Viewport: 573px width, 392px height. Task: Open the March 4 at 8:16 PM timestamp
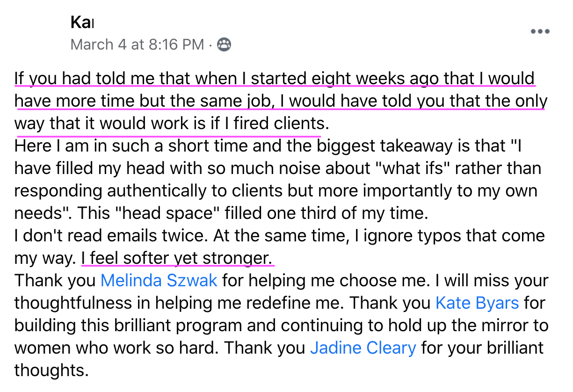click(x=137, y=44)
